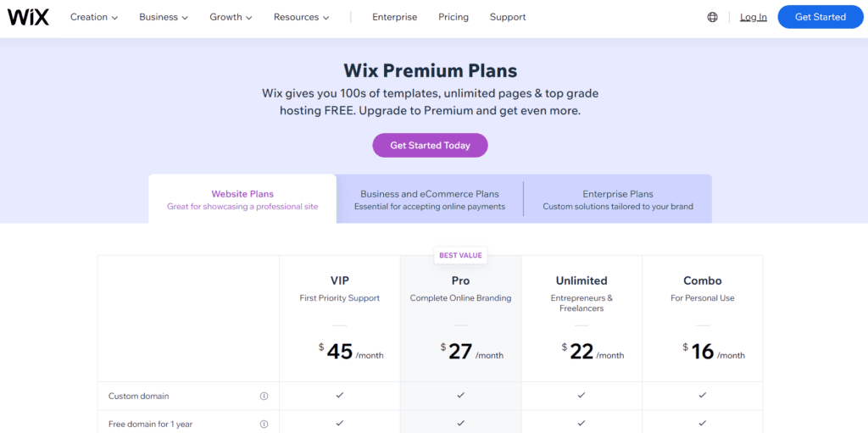Select the Website Plans tab
Screen dimensions: 868x433
242,199
